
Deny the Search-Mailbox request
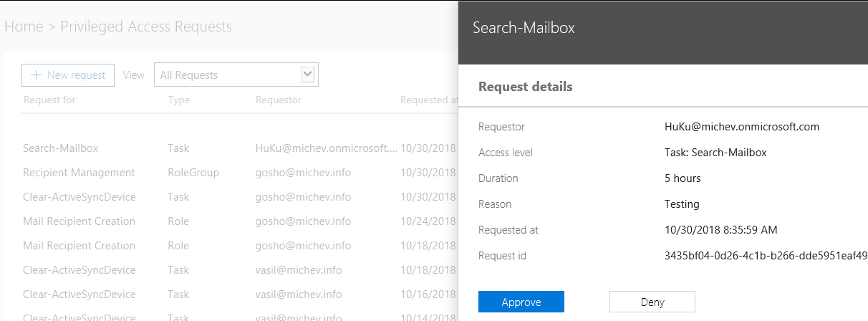(x=652, y=302)
